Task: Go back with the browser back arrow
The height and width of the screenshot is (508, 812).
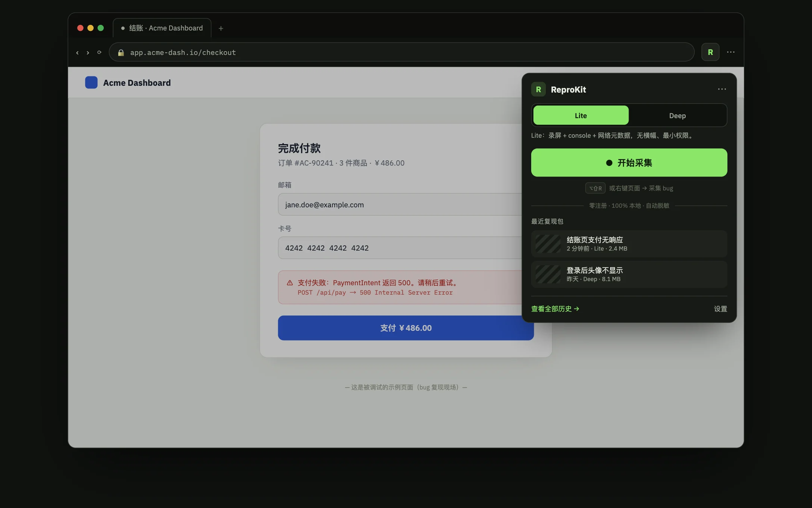Action: pos(77,53)
